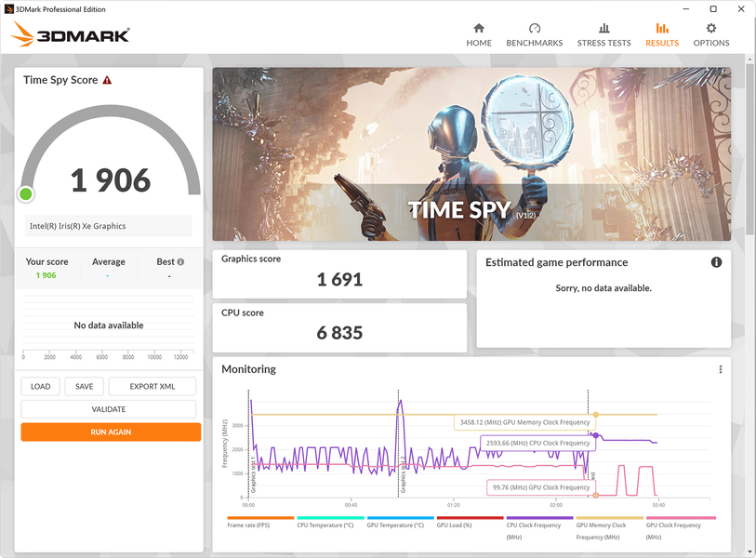Toggle the GPU Load (%) legend series
The height and width of the screenshot is (558, 756).
469,523
